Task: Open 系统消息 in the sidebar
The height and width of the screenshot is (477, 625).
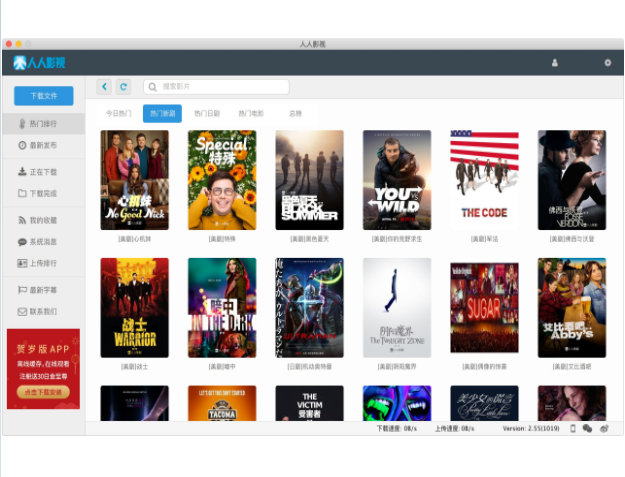Action: coord(43,242)
